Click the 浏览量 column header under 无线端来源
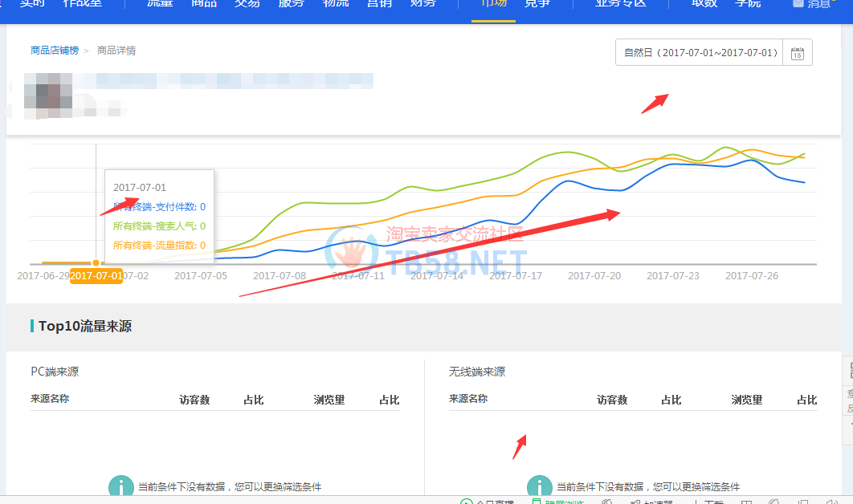853x504 pixels. pyautogui.click(x=746, y=400)
